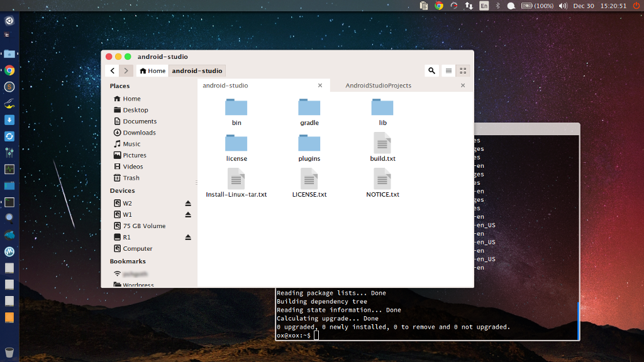The image size is (644, 362).
Task: Open Chrome indicator in top panel
Action: [x=439, y=6]
